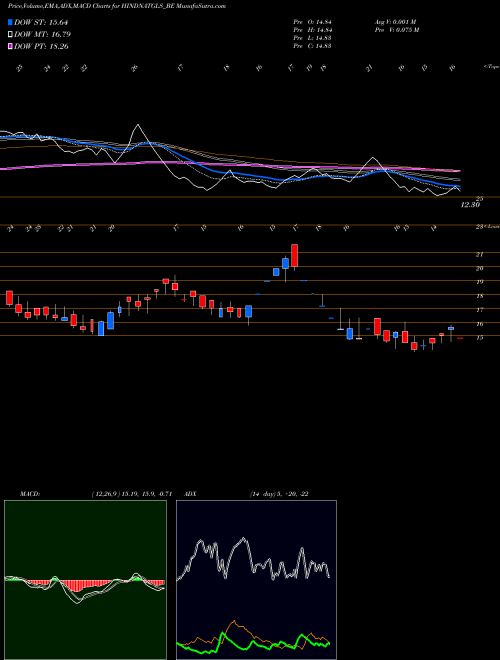The width and height of the screenshot is (500, 660).
Task: Click the 19 price axis label
Action: [x=479, y=282]
